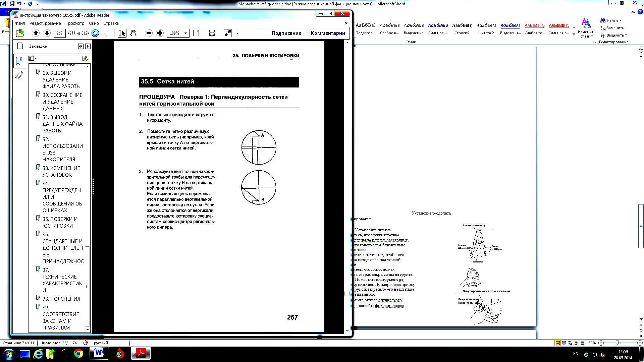Screen dimensions: 644x362
Task: Zoom in with the plus button in Adobe Reader
Action: (160, 33)
